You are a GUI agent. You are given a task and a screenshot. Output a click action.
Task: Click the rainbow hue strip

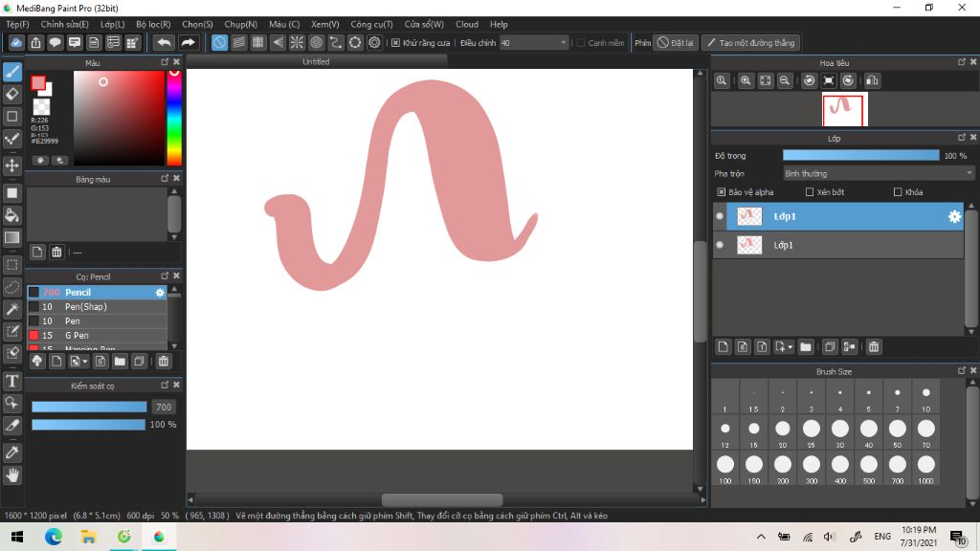pyautogui.click(x=174, y=118)
